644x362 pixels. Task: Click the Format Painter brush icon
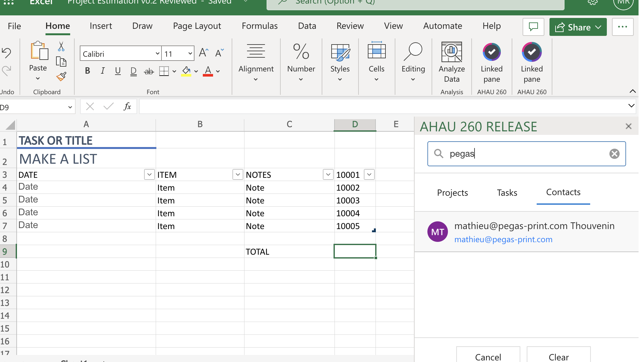click(61, 77)
